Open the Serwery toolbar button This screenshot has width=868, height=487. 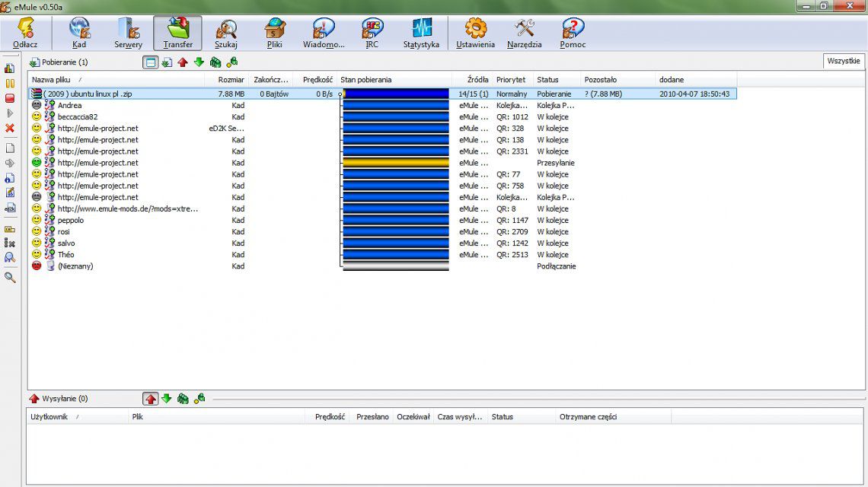point(128,33)
